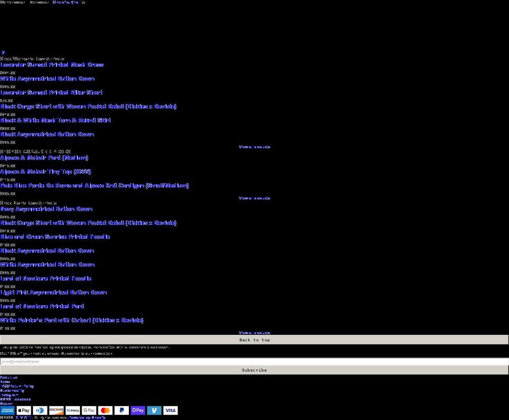This screenshot has height=420, width=509.
Task: Focus the email address input field
Action: (x=254, y=361)
